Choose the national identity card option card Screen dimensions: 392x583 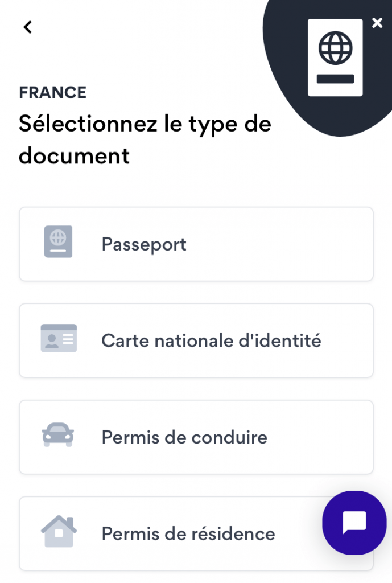tap(196, 340)
